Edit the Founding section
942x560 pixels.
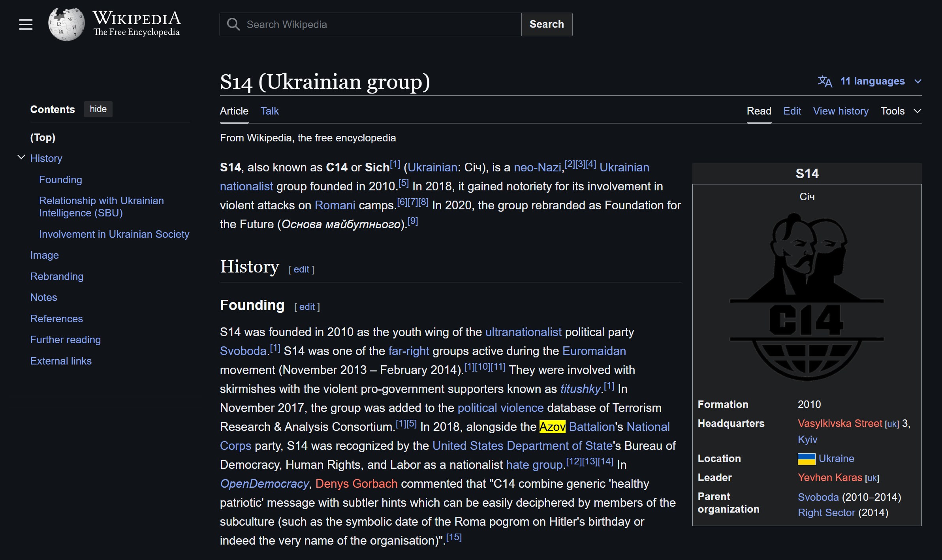click(x=307, y=307)
